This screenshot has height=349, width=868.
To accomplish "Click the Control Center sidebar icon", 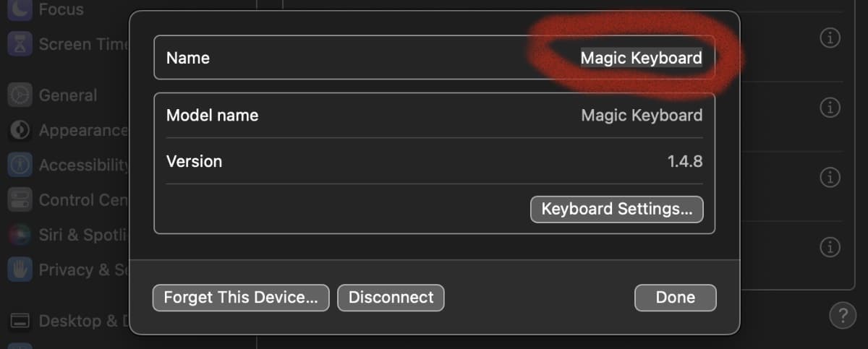I will pos(20,199).
